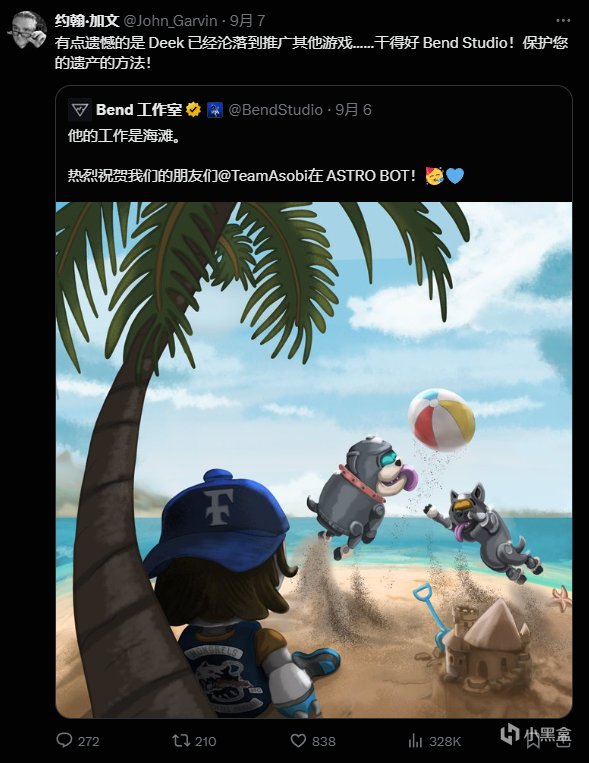Click the affiliate badge next to Bend

click(x=215, y=110)
